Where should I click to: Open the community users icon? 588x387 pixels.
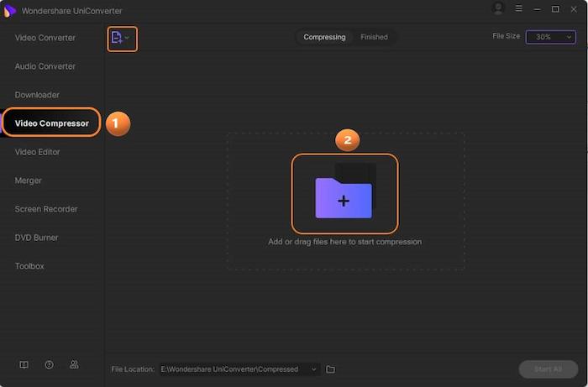(x=74, y=365)
